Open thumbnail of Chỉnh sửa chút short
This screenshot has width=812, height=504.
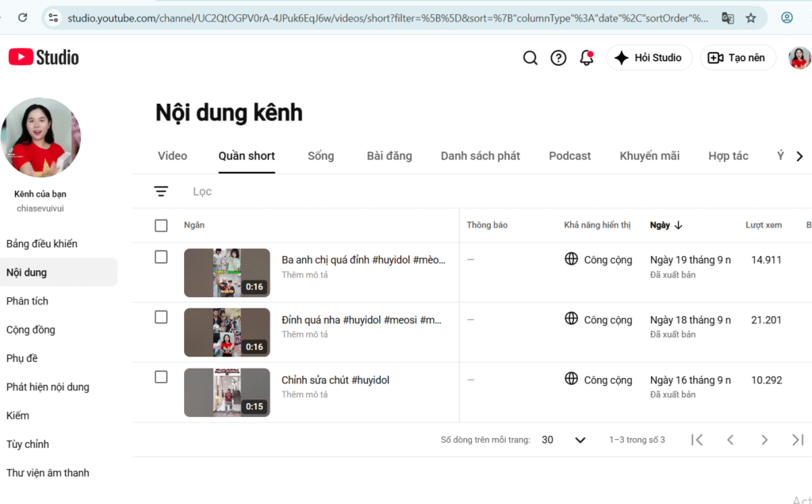click(x=227, y=393)
